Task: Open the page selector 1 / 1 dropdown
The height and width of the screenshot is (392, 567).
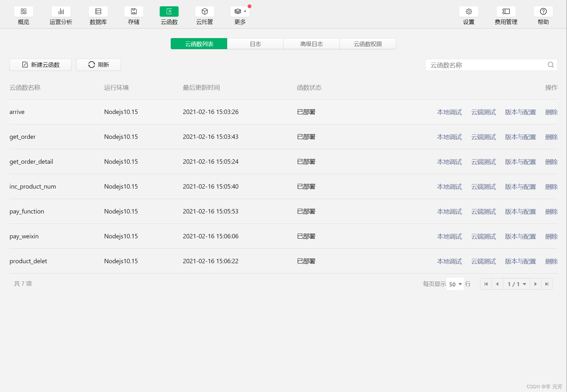Action: click(517, 284)
